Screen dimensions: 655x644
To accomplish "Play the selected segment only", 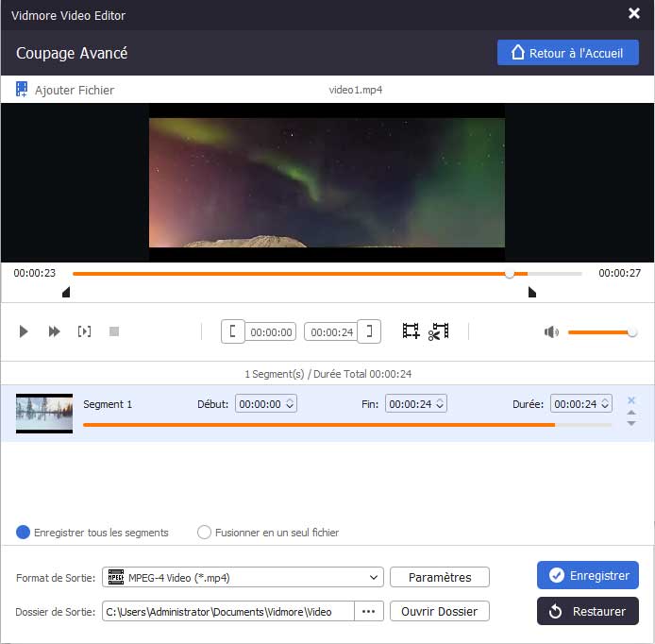I will click(84, 331).
